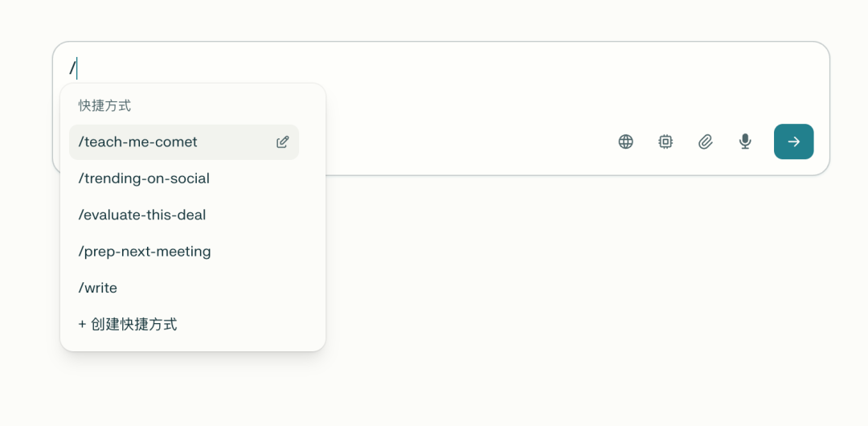Click the globe web search icon
The width and height of the screenshot is (868, 426).
625,142
